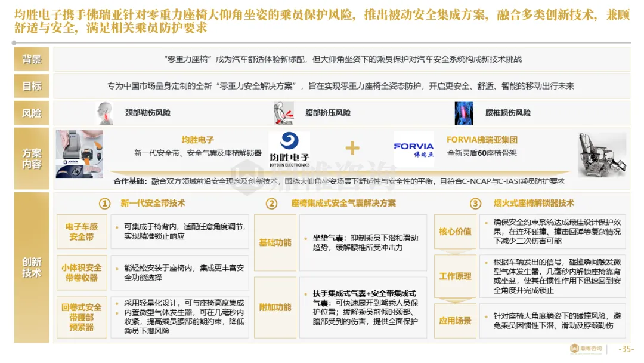Click the lumbar spine injury X-ray image
Image resolution: width=644 pixels, height=363 pixels.
point(464,113)
